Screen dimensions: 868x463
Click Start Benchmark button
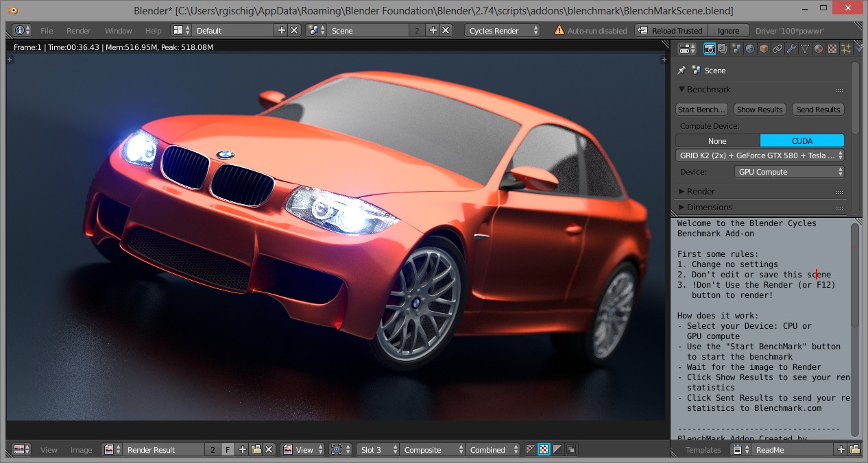pyautogui.click(x=701, y=110)
